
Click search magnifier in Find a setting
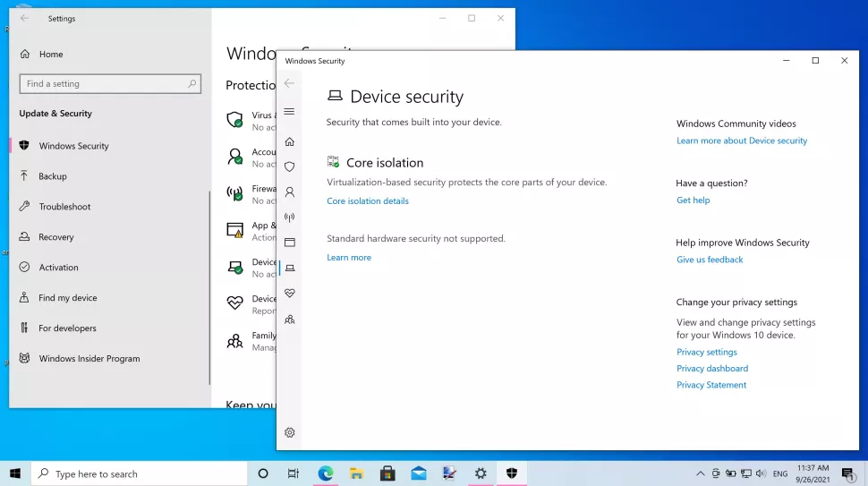click(191, 83)
